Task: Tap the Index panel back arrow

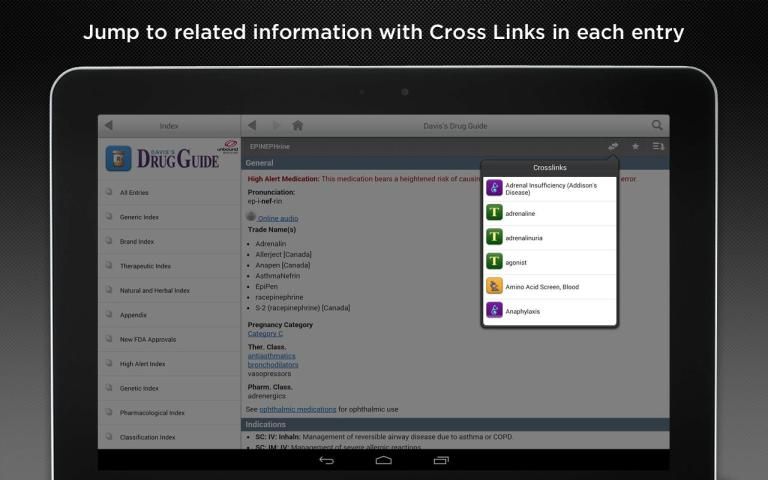Action: point(109,126)
